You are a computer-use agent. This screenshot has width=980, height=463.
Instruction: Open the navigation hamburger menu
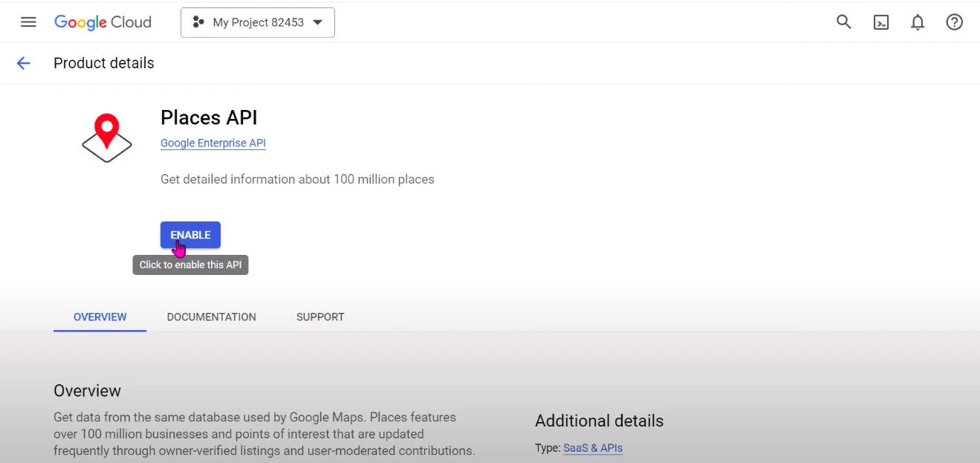pyautogui.click(x=28, y=22)
